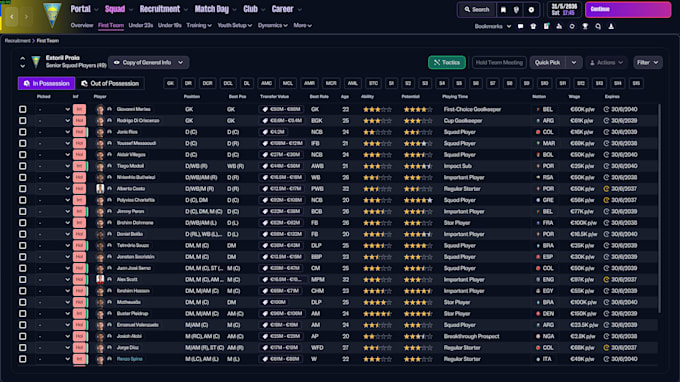Open the last pawn-shaped shortcut icon
Image resolution: width=680 pixels, height=382 pixels.
tap(611, 26)
